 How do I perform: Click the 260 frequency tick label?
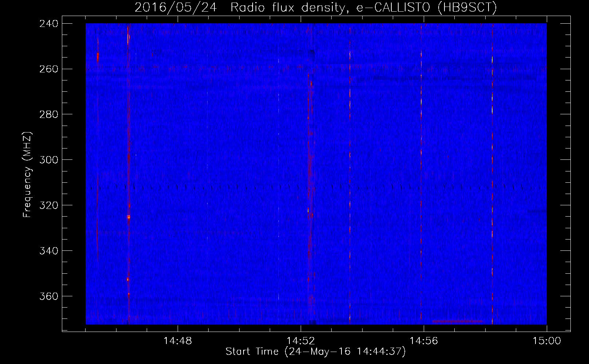[x=48, y=69]
